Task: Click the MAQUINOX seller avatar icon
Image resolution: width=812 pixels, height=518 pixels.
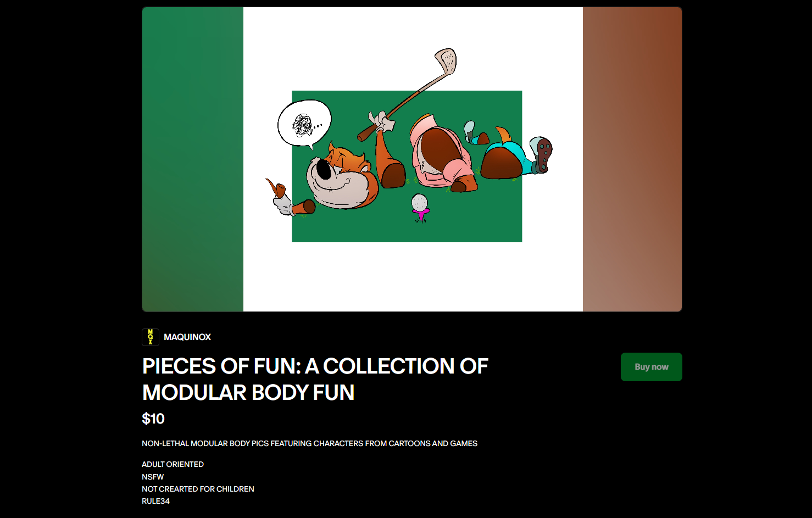Action: pyautogui.click(x=151, y=337)
